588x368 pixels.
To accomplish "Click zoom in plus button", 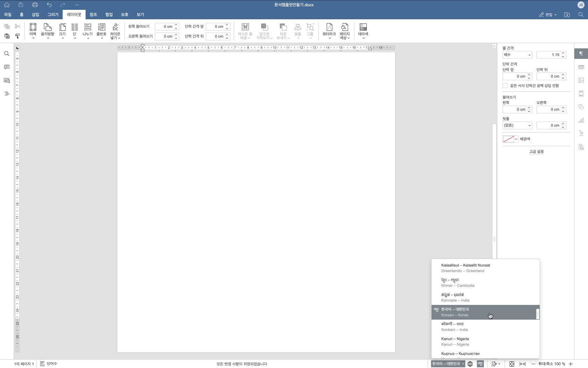I will click(570, 364).
